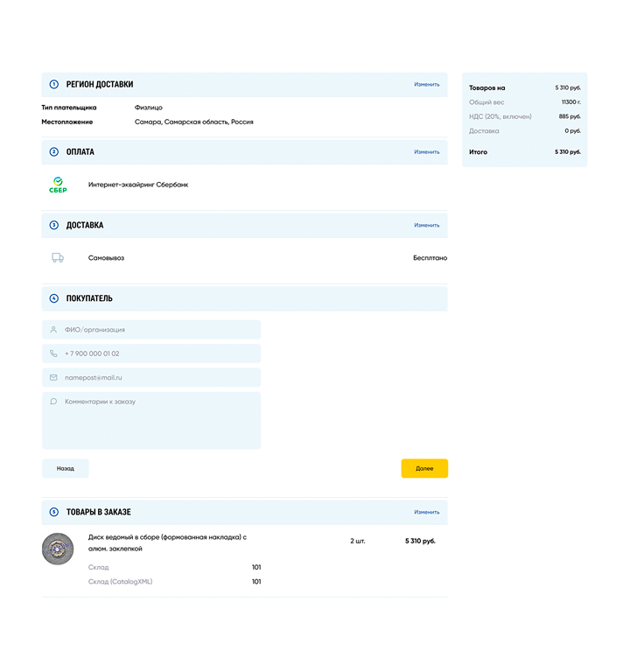The width and height of the screenshot is (630, 672).
Task: Click Изменить in Регион доставки section
Action: coord(426,85)
